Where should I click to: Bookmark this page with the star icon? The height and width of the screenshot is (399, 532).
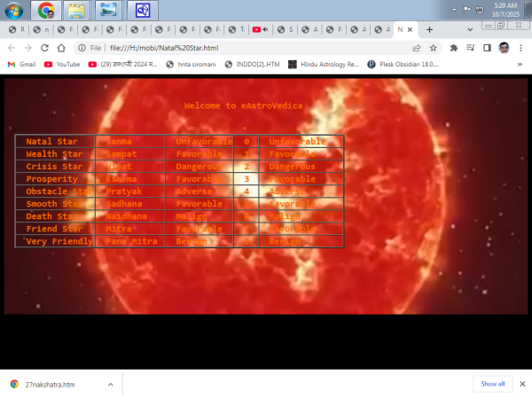click(433, 48)
